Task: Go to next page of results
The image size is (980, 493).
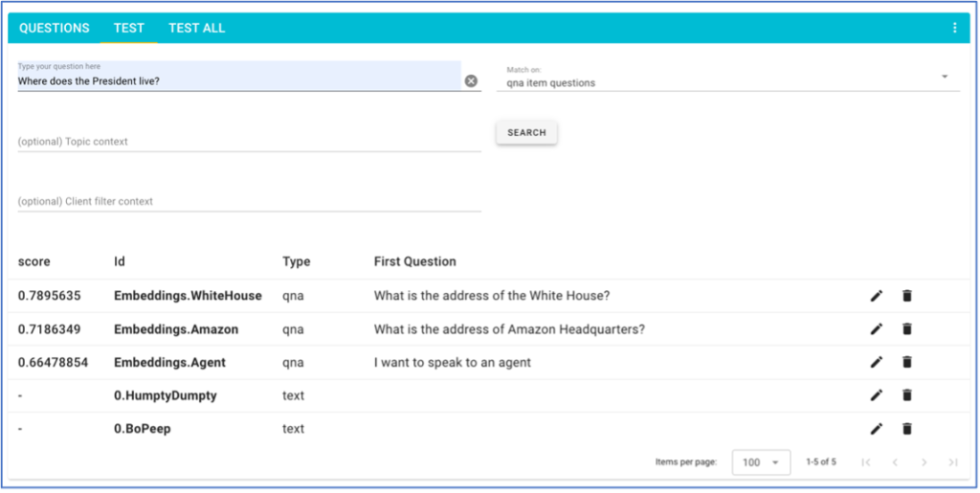Action: (924, 462)
